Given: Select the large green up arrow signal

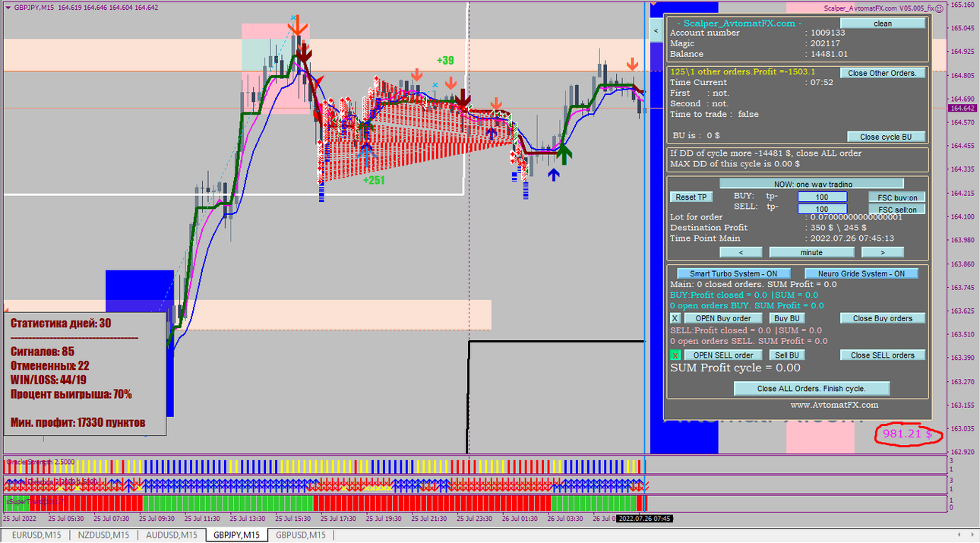Looking at the screenshot, I should point(563,154).
